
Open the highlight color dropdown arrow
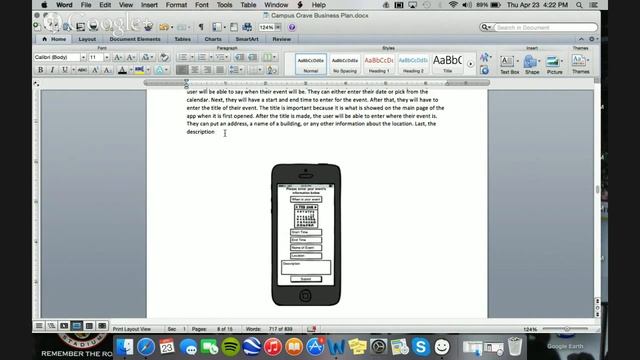point(148,70)
